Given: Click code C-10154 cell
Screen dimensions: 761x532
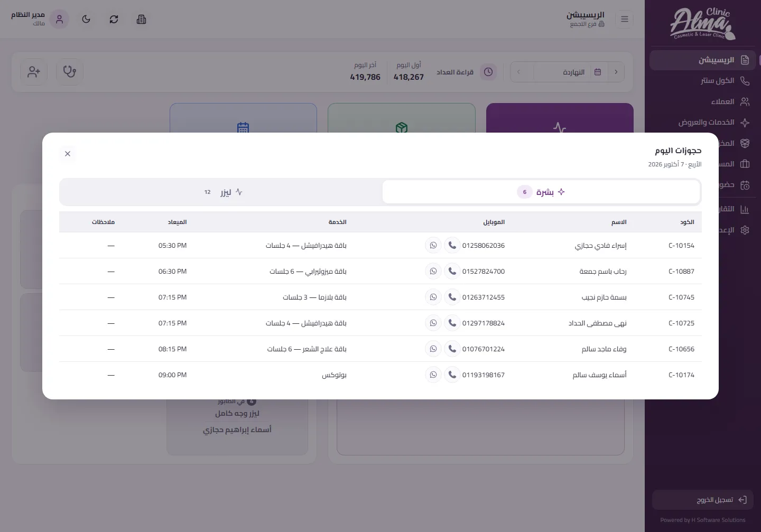Looking at the screenshot, I should 681,246.
